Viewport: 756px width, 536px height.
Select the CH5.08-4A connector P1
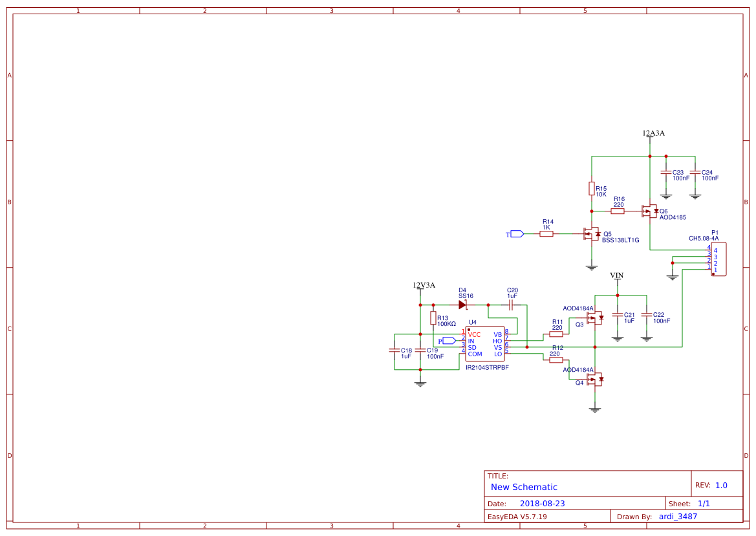click(x=719, y=259)
